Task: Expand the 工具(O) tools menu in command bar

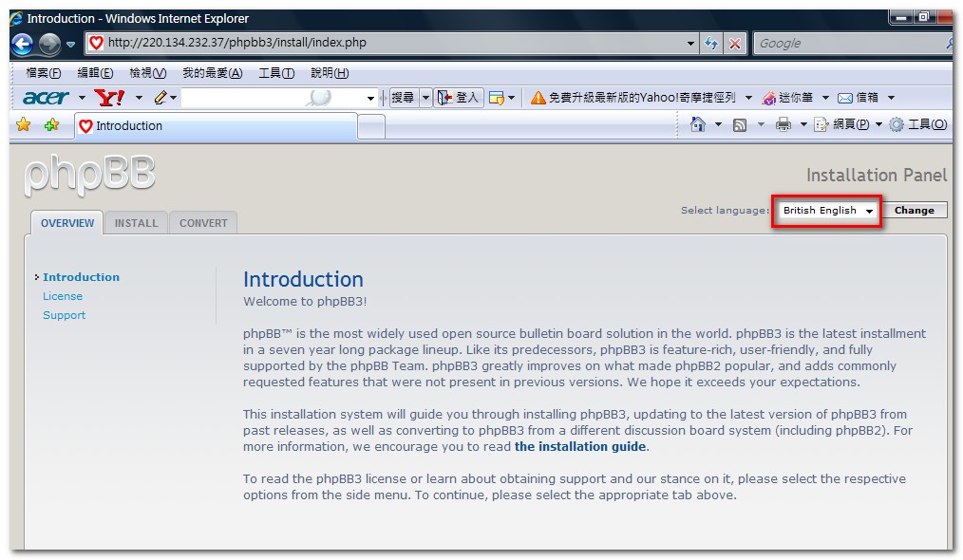Action: coord(917,124)
